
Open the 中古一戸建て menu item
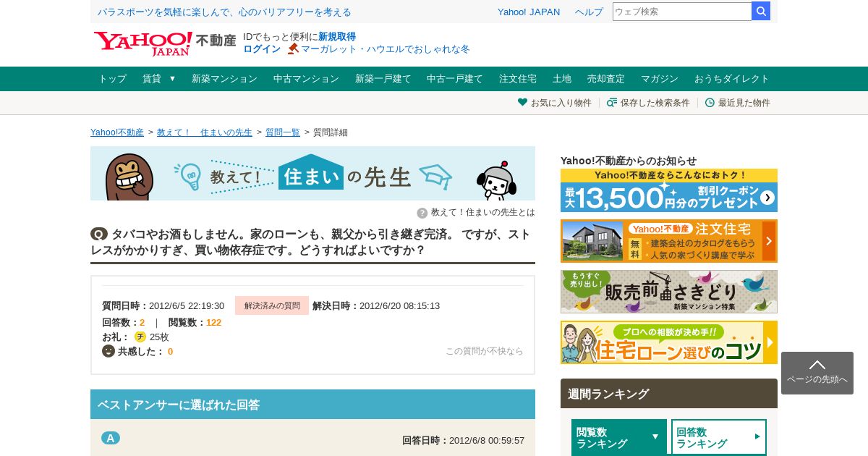click(x=455, y=79)
